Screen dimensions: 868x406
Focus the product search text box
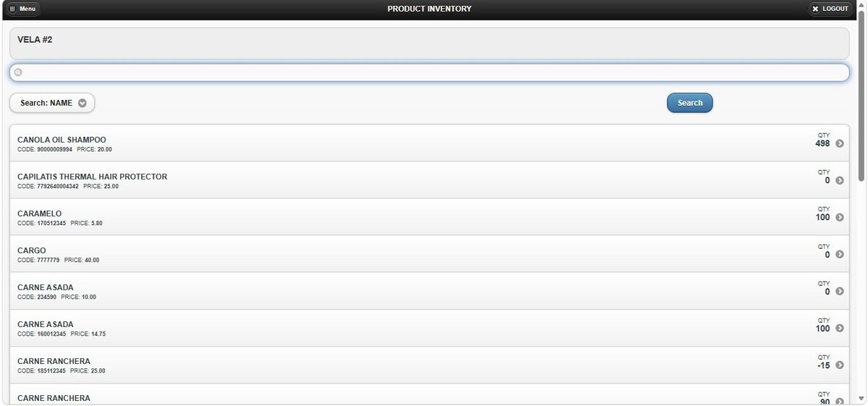(x=430, y=72)
